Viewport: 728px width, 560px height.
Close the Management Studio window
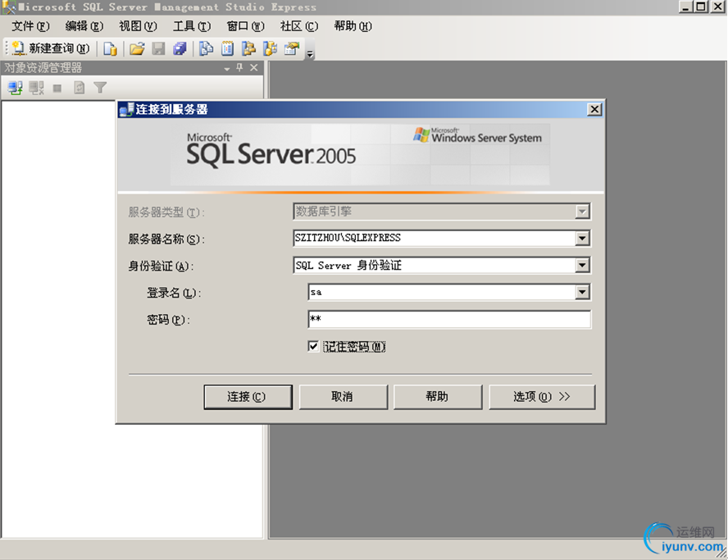[x=717, y=7]
